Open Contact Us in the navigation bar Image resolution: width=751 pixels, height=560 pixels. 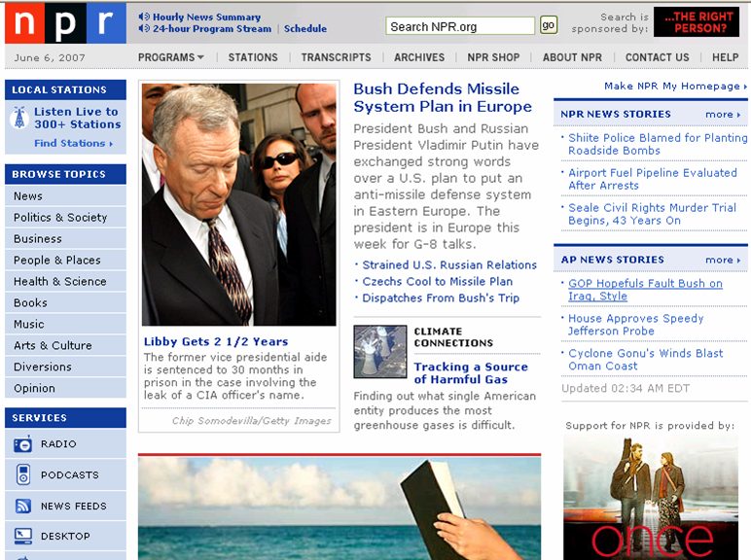658,57
